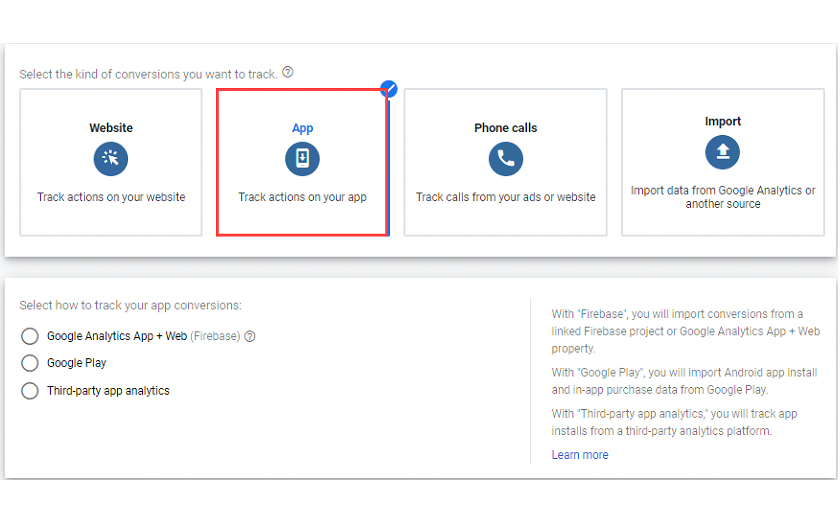Click 'Third-party app analytics' option label
This screenshot has height=524, width=840.
click(x=108, y=391)
